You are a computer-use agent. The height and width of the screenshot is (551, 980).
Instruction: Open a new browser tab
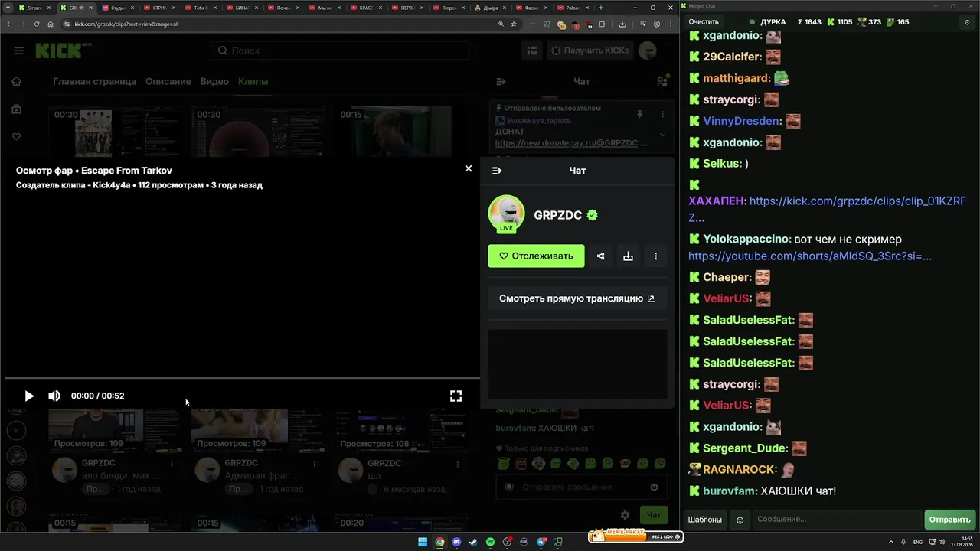tap(601, 8)
